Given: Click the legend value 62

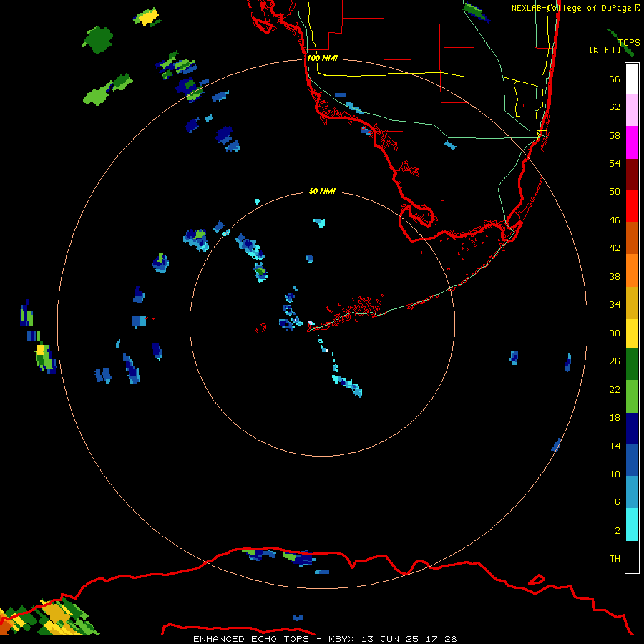Looking at the screenshot, I should click(x=615, y=107).
